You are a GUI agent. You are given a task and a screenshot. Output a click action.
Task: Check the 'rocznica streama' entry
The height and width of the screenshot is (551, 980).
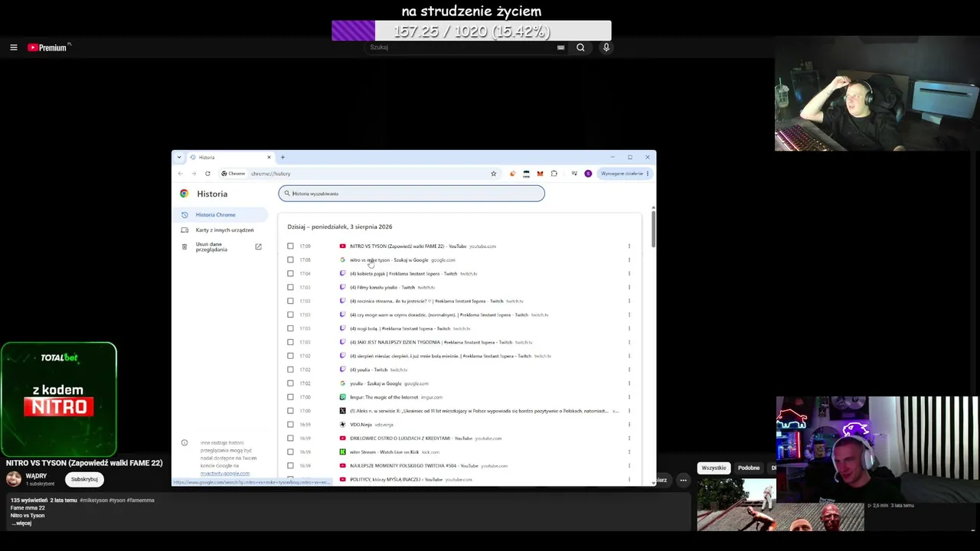click(290, 302)
